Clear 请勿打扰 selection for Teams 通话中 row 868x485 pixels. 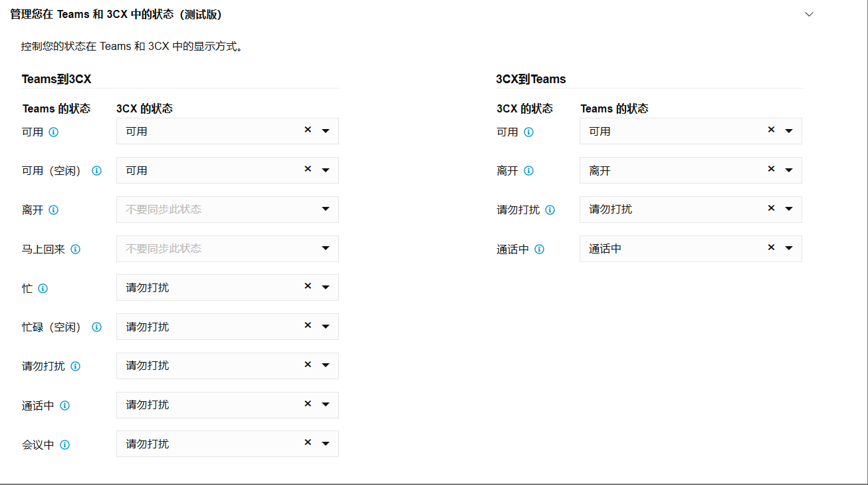click(308, 404)
